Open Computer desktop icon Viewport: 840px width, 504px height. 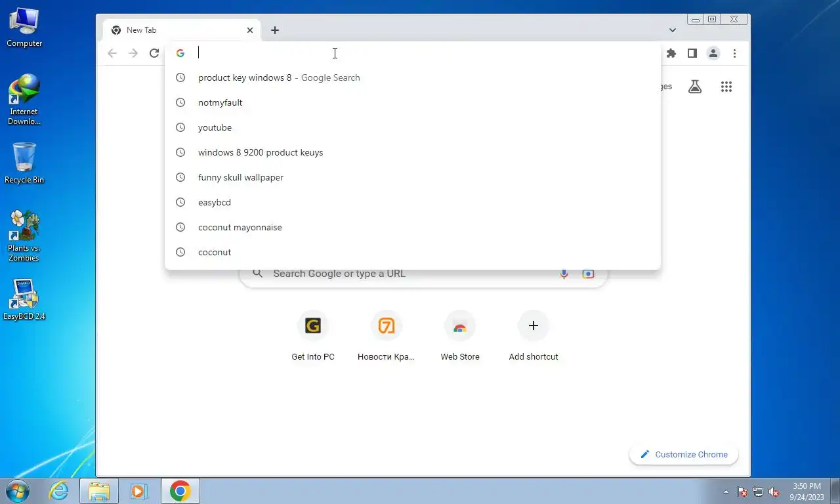pos(24,28)
